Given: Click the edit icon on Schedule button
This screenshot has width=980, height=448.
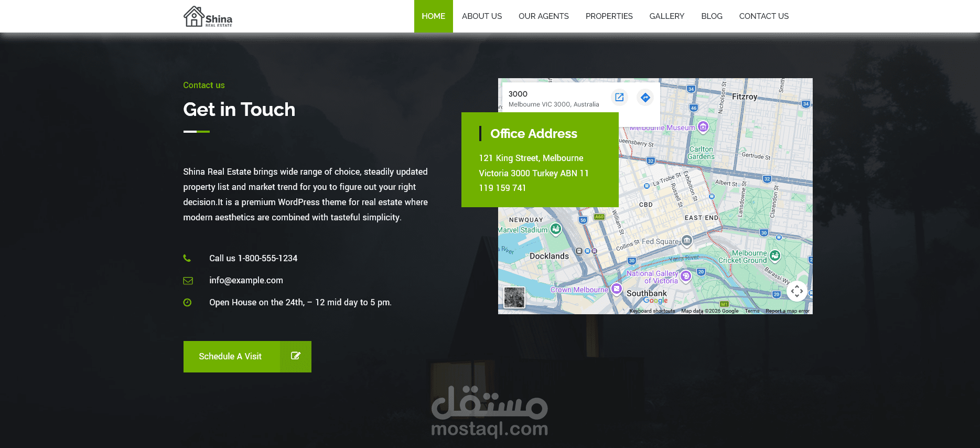Looking at the screenshot, I should [x=296, y=356].
